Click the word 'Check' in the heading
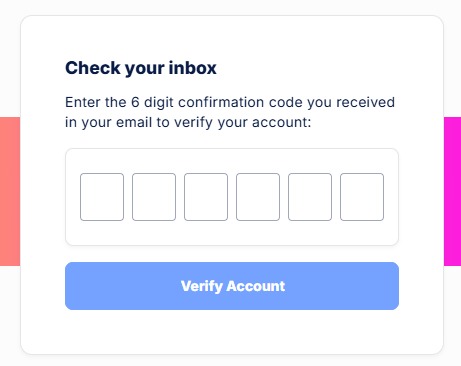The image size is (461, 366). (93, 68)
